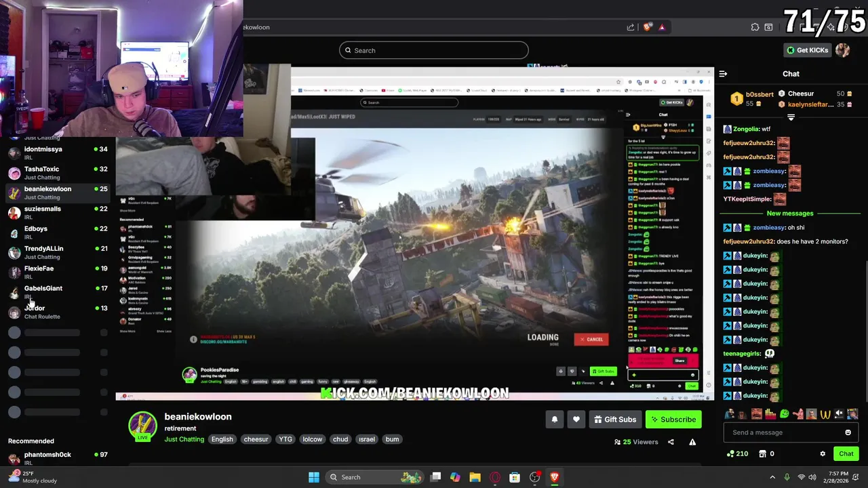
Task: Open browser extensions puzzle icon
Action: coord(755,27)
